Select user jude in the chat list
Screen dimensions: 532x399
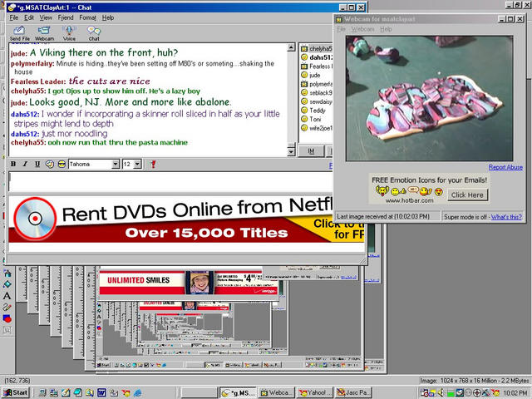pos(316,75)
